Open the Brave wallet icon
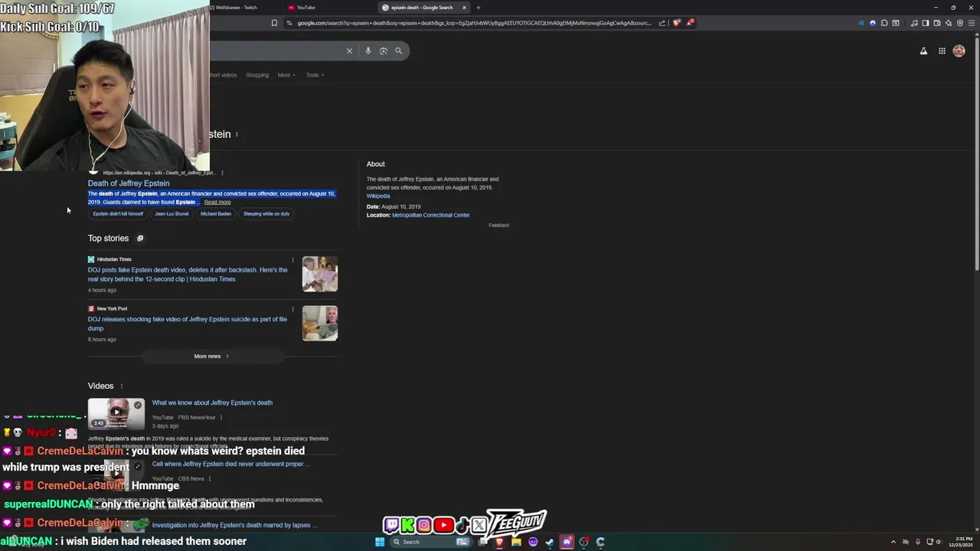The height and width of the screenshot is (551, 980). click(x=936, y=23)
